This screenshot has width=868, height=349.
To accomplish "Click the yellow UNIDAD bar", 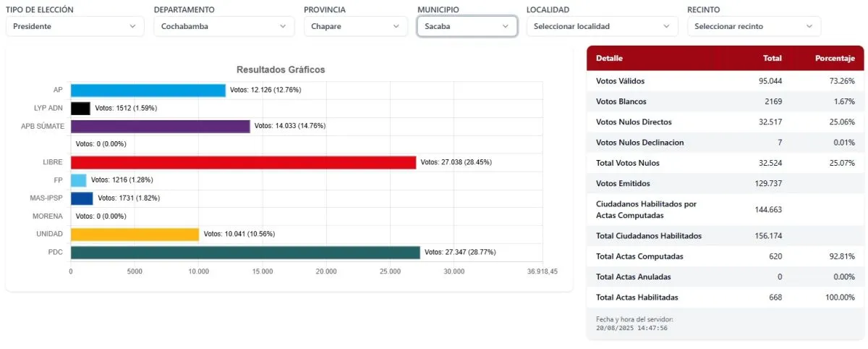I will click(x=135, y=234).
